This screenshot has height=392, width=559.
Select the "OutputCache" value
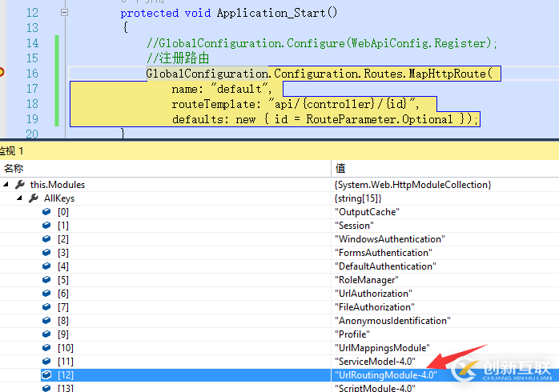368,212
